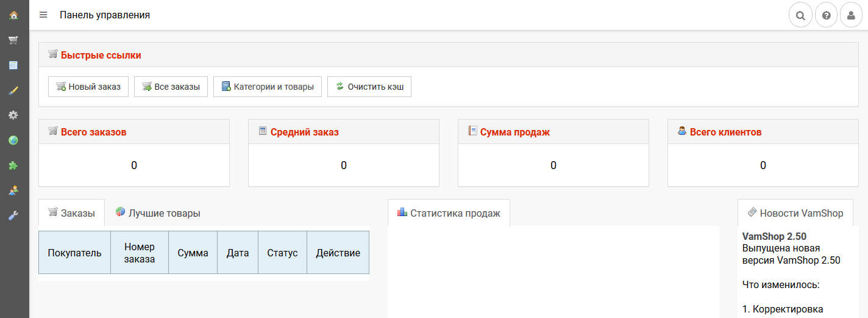Select the "Новости VamShop" tab
Viewport: 868px width, 318px height.
click(795, 213)
